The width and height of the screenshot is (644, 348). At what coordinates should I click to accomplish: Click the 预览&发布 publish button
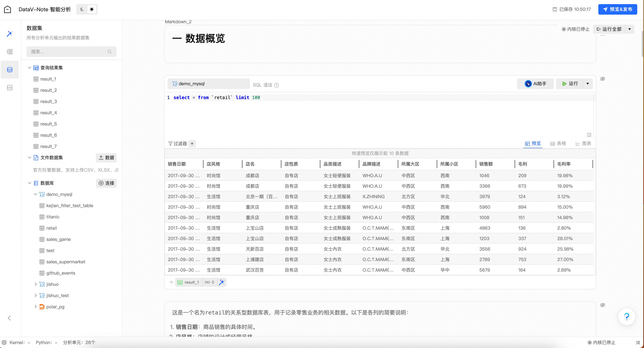tap(617, 10)
